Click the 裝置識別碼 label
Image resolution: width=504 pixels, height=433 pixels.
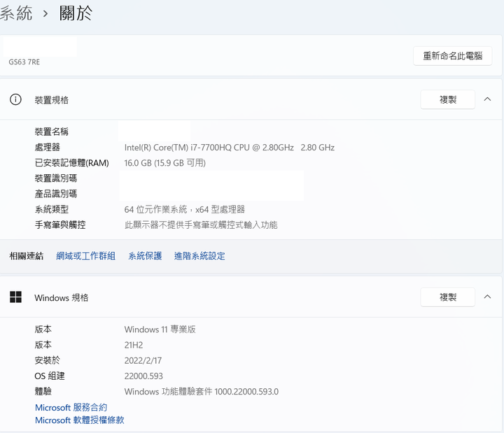click(x=55, y=178)
